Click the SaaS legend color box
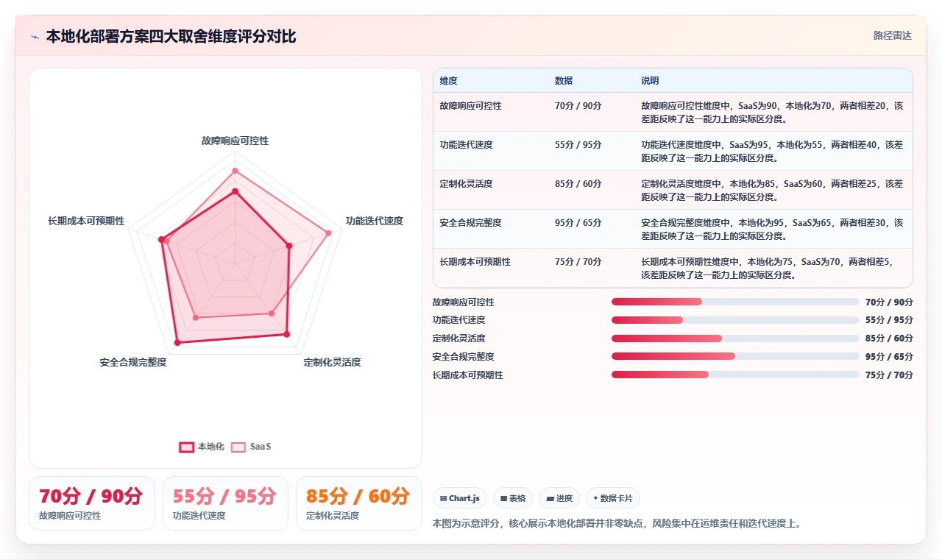 pos(238,447)
